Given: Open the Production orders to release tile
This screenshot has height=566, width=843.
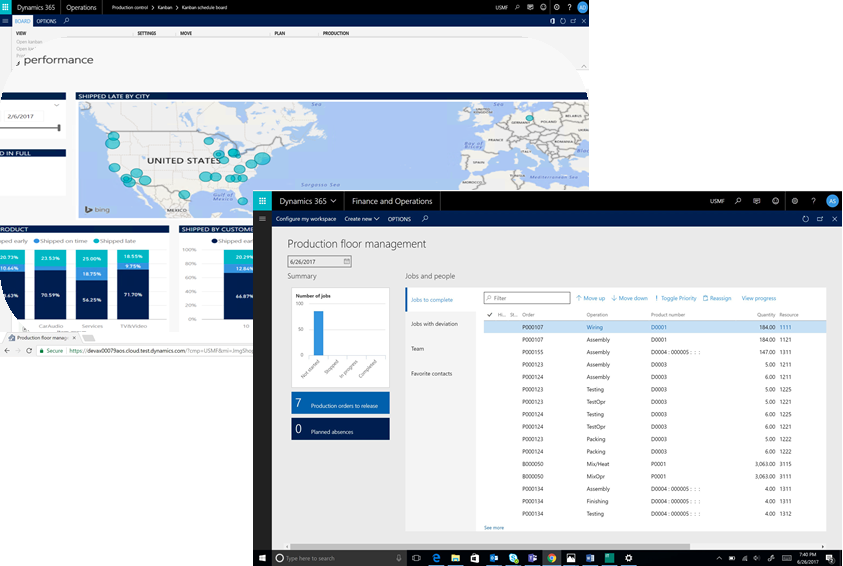Looking at the screenshot, I should (x=340, y=403).
